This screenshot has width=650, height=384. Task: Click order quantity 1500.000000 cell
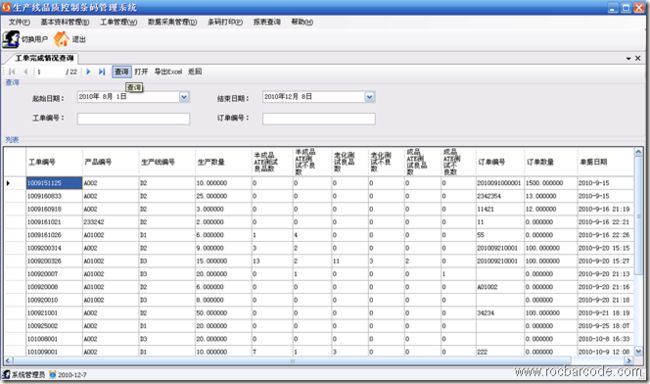tap(551, 183)
